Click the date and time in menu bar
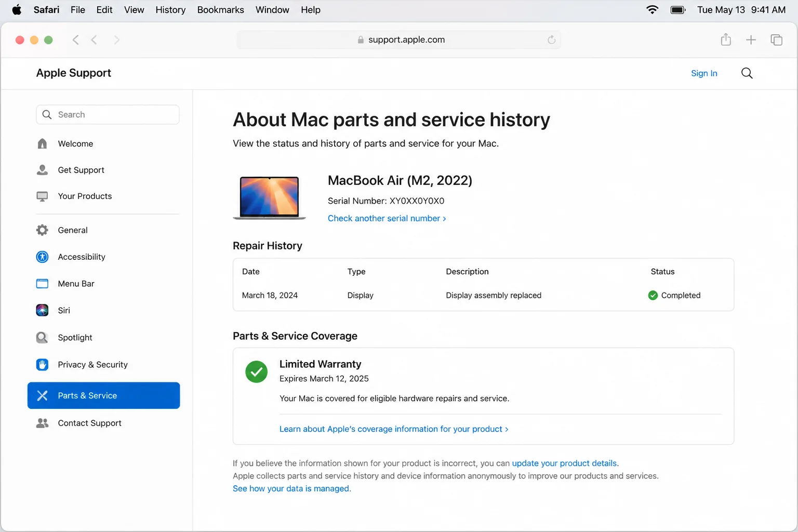 click(x=741, y=10)
